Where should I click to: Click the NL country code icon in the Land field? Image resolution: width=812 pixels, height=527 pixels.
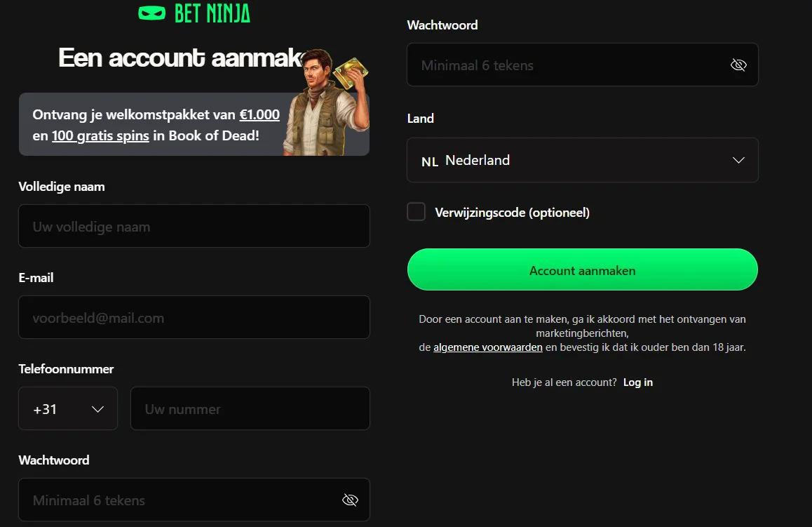pyautogui.click(x=430, y=161)
